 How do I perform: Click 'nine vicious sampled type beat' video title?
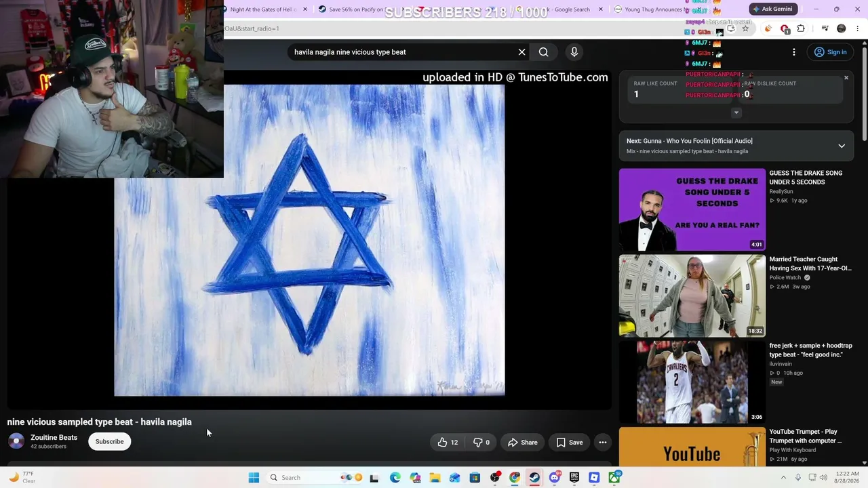pyautogui.click(x=100, y=422)
